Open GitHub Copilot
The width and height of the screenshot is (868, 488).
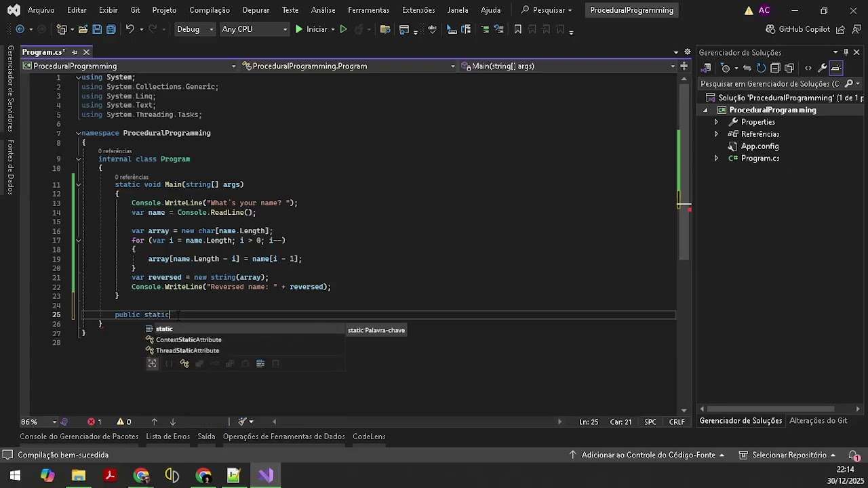click(797, 29)
